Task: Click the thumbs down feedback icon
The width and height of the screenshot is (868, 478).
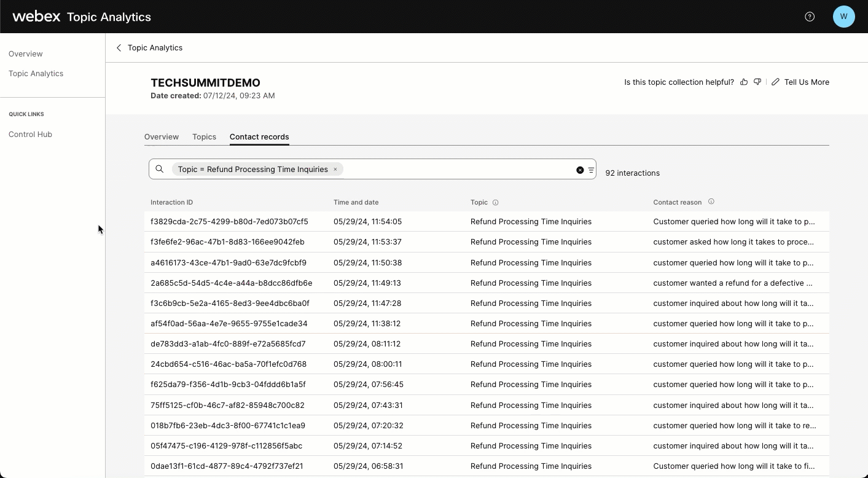Action: [758, 82]
